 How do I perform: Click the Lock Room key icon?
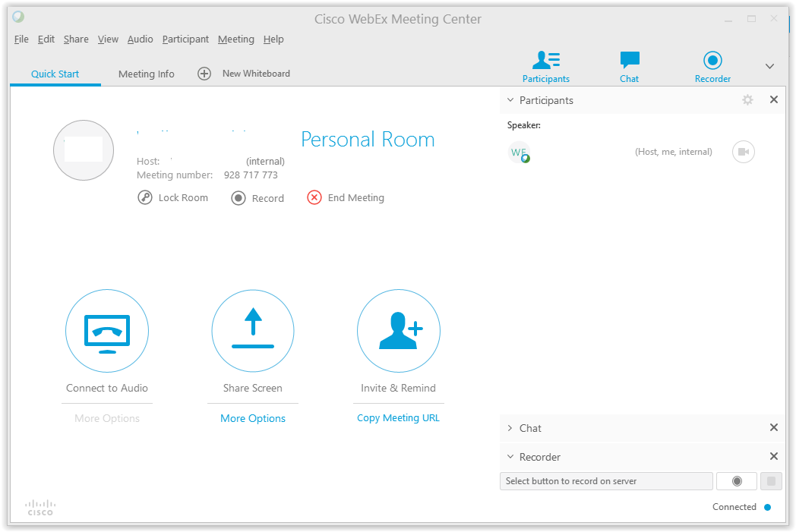(x=144, y=197)
